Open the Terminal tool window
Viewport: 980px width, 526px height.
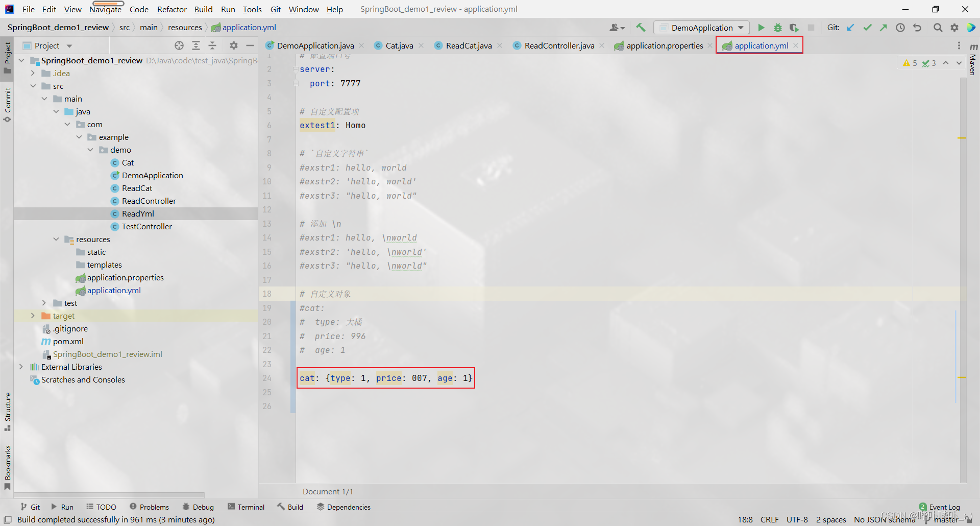click(246, 507)
